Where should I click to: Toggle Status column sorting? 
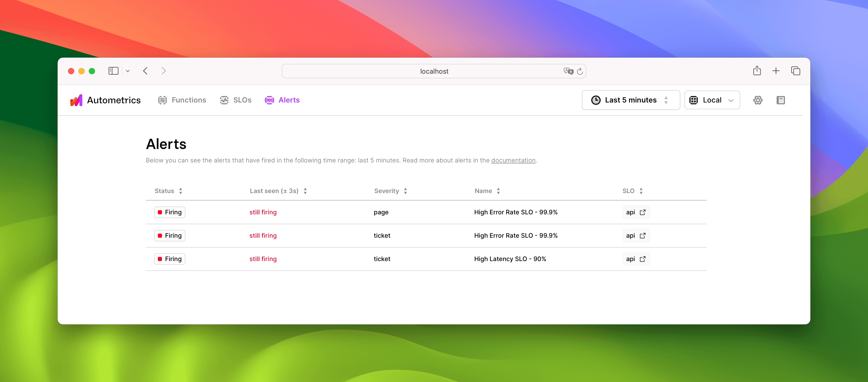(x=181, y=191)
